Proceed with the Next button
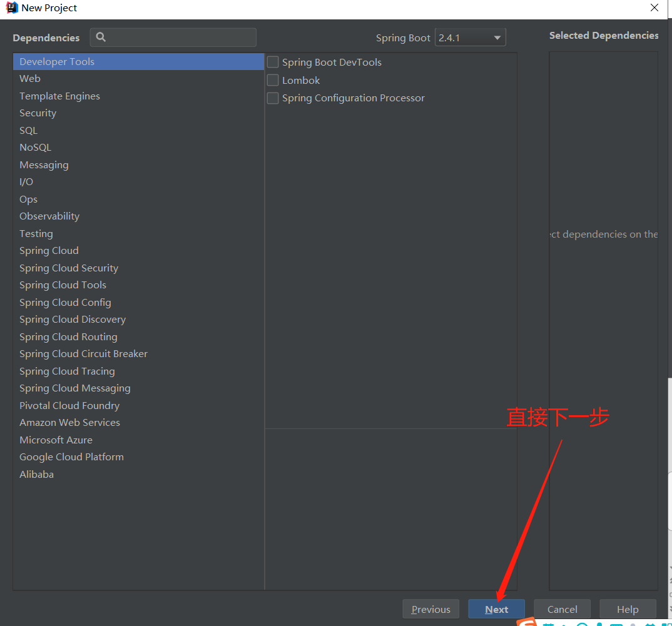The width and height of the screenshot is (672, 626). coord(496,609)
